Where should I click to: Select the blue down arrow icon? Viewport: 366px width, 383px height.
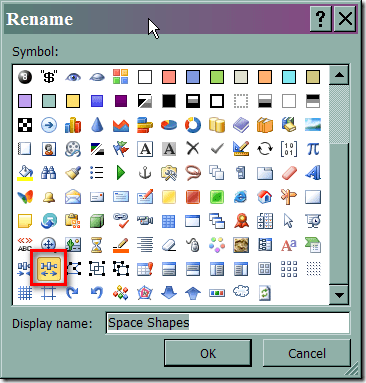click(169, 293)
